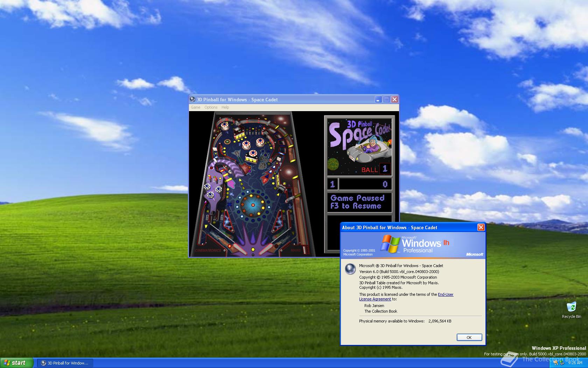Open the Options menu in Pinball
This screenshot has width=588, height=368.
(211, 107)
